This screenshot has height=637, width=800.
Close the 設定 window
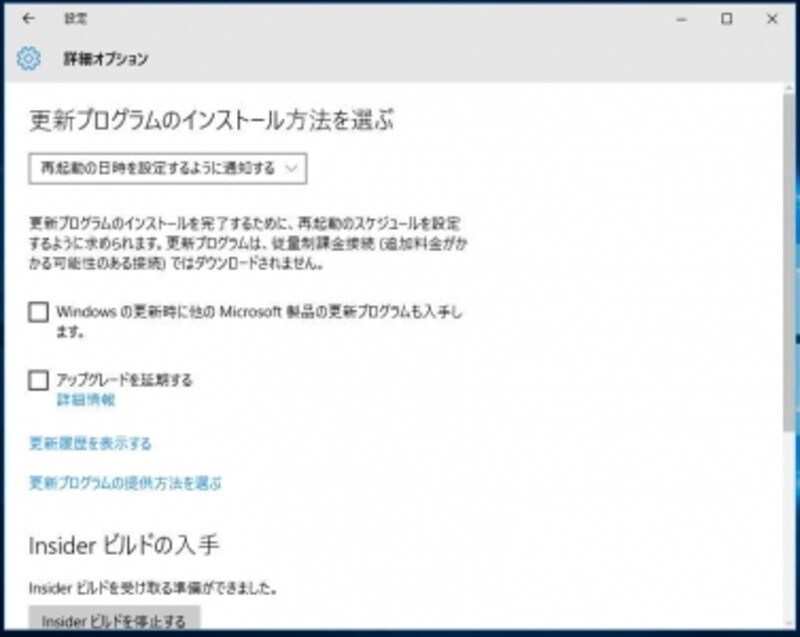772,19
